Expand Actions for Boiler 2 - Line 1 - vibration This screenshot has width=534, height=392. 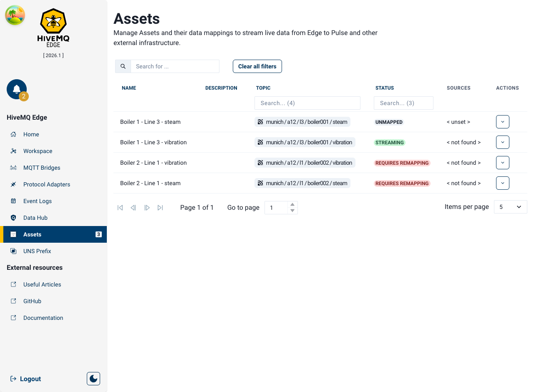pos(502,163)
